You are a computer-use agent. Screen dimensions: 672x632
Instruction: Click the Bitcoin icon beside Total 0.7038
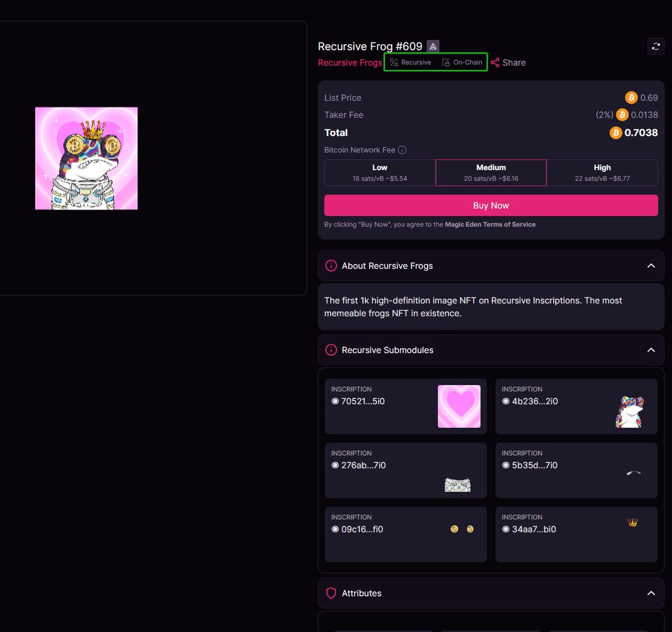click(615, 133)
